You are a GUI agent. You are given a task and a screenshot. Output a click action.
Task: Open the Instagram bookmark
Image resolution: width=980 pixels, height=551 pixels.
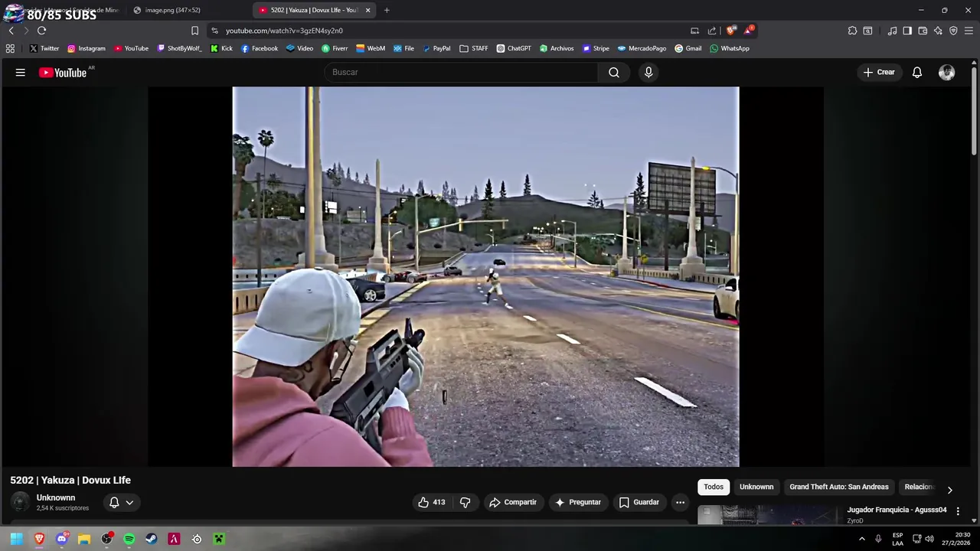[86, 48]
